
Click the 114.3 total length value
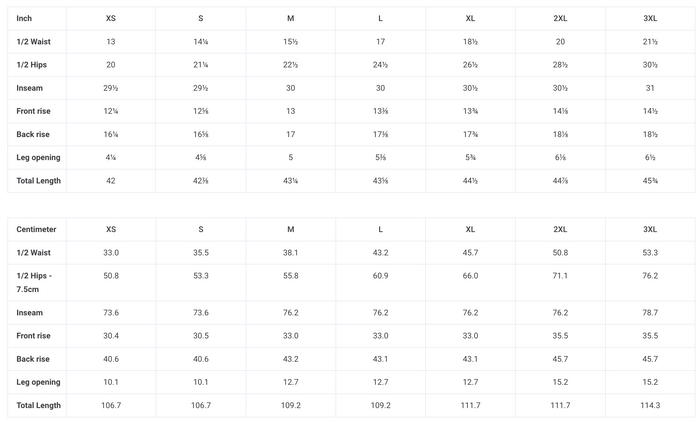650,405
